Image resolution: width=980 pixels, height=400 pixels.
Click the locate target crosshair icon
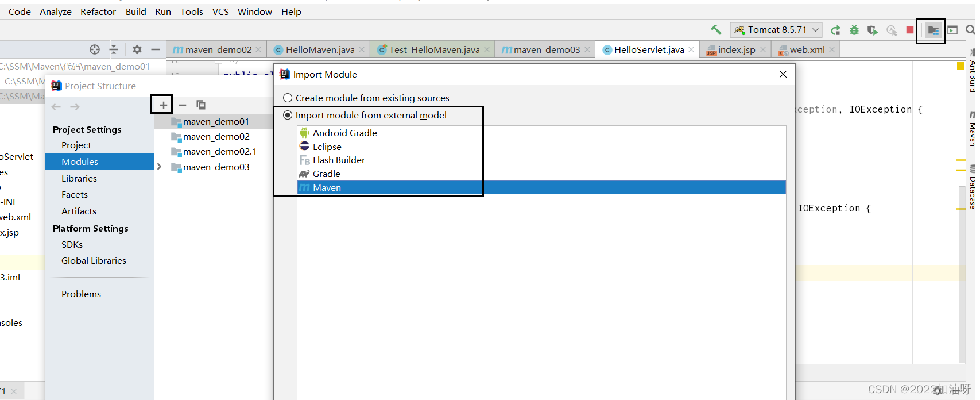[95, 49]
